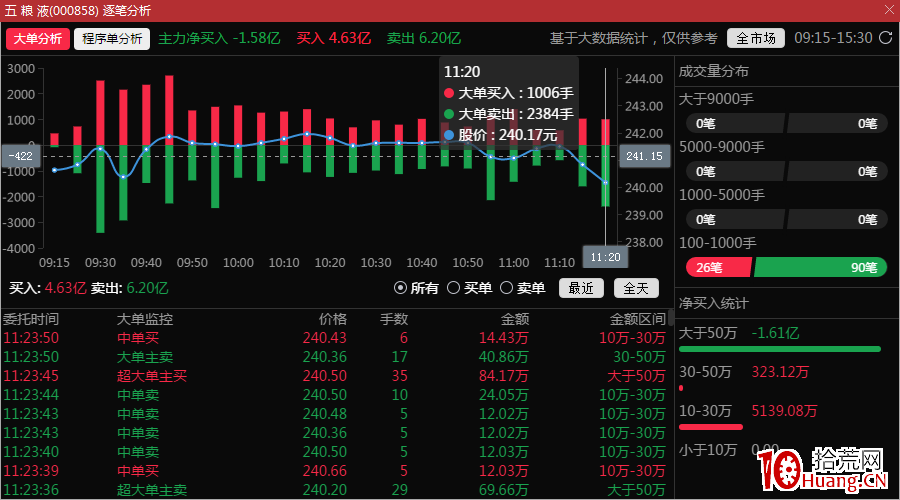The width and height of the screenshot is (900, 500).
Task: Switch to the 程序单分析 tab
Action: click(x=112, y=38)
